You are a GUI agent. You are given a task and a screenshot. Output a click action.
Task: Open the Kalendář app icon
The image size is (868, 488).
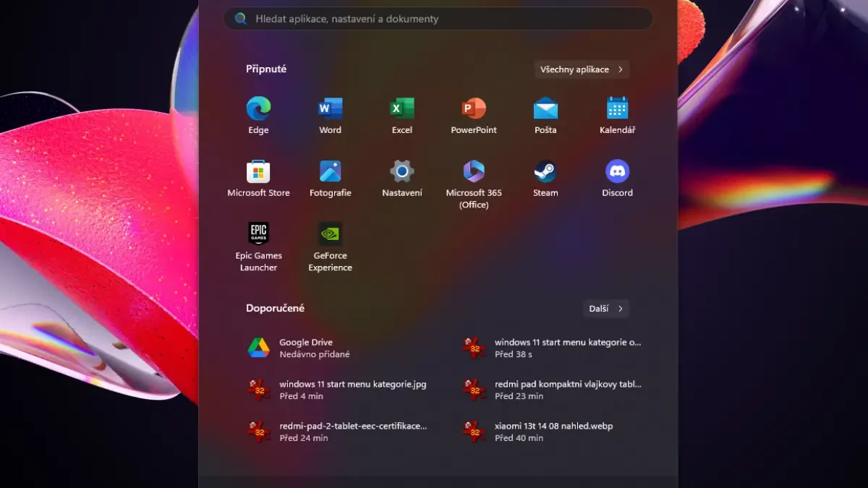tap(617, 108)
